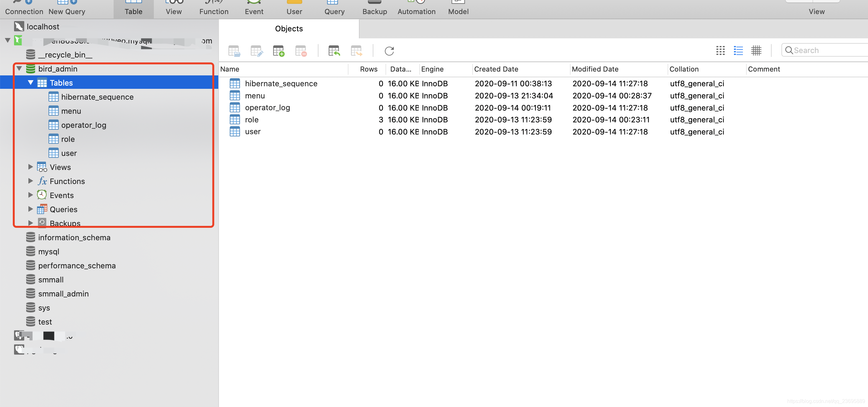Select role row in objects list
The height and width of the screenshot is (407, 868).
point(543,120)
